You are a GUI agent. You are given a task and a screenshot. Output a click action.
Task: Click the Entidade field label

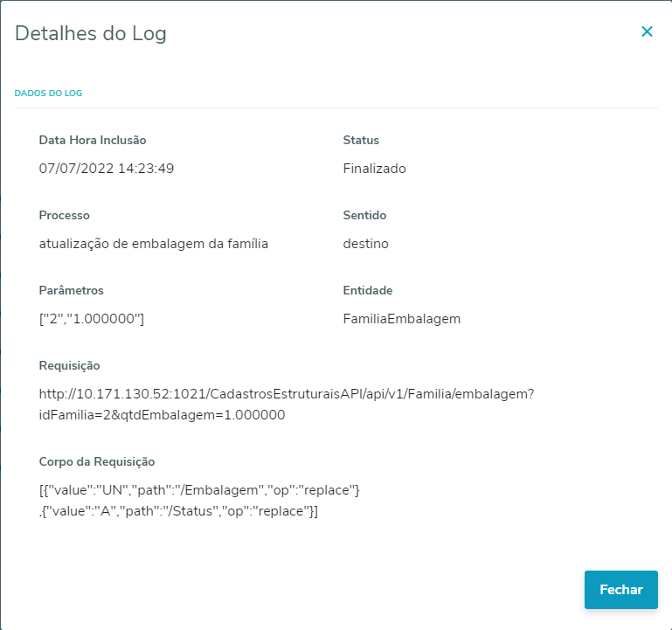368,290
